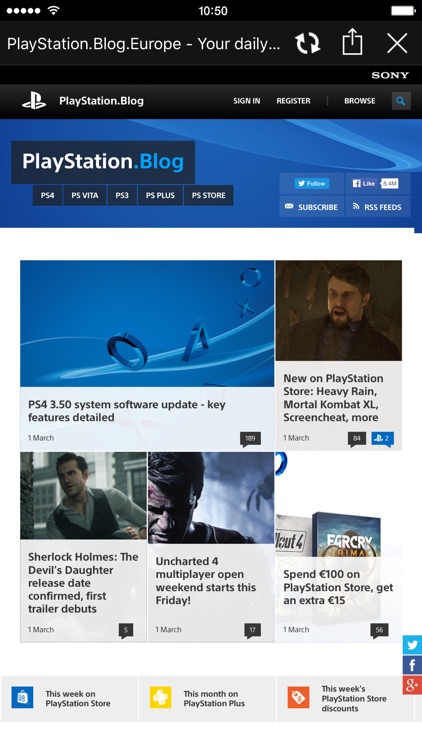Share via Google Plus side icon
This screenshot has width=422, height=750.
(x=412, y=685)
